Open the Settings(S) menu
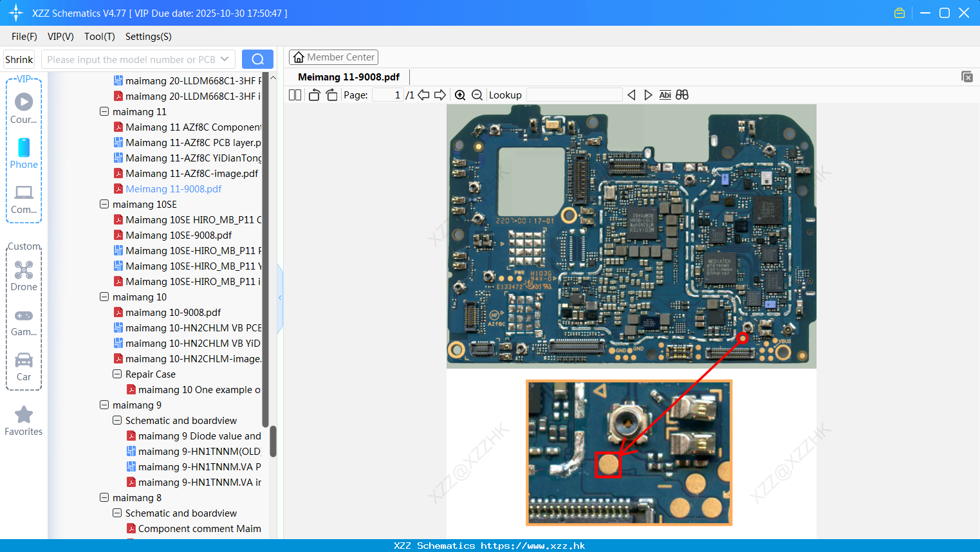Image resolution: width=980 pixels, height=552 pixels. tap(149, 37)
